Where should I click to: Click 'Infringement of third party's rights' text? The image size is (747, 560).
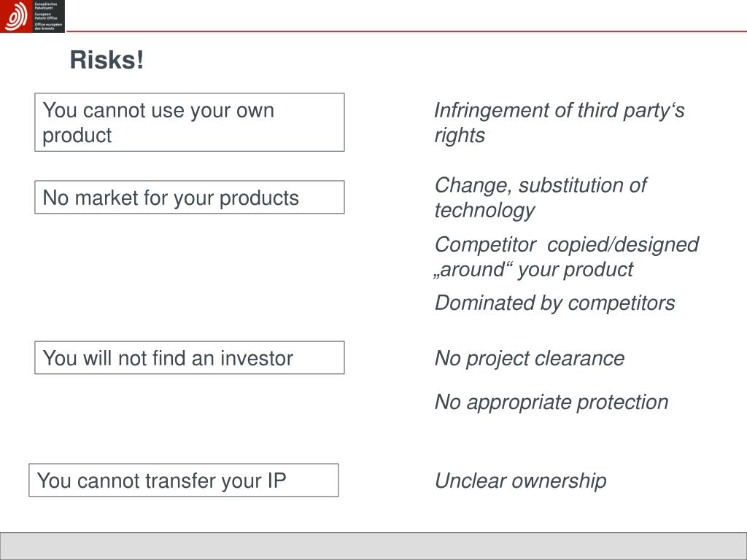pos(560,122)
